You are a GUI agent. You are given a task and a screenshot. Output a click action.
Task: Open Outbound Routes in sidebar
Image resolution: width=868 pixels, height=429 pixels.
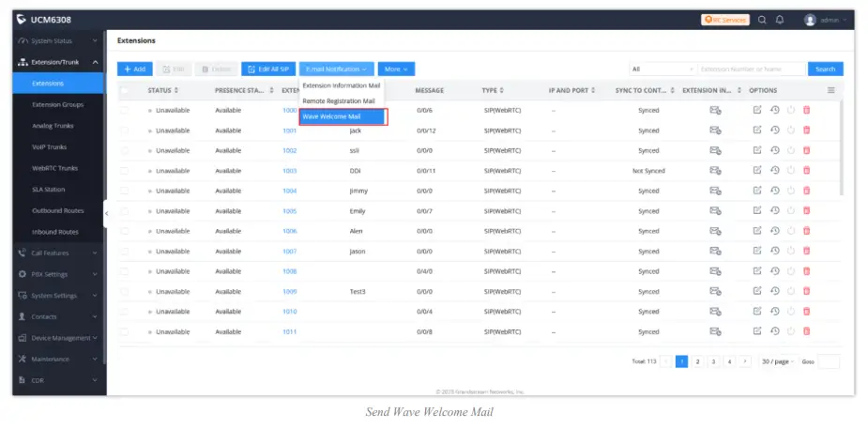pyautogui.click(x=58, y=211)
